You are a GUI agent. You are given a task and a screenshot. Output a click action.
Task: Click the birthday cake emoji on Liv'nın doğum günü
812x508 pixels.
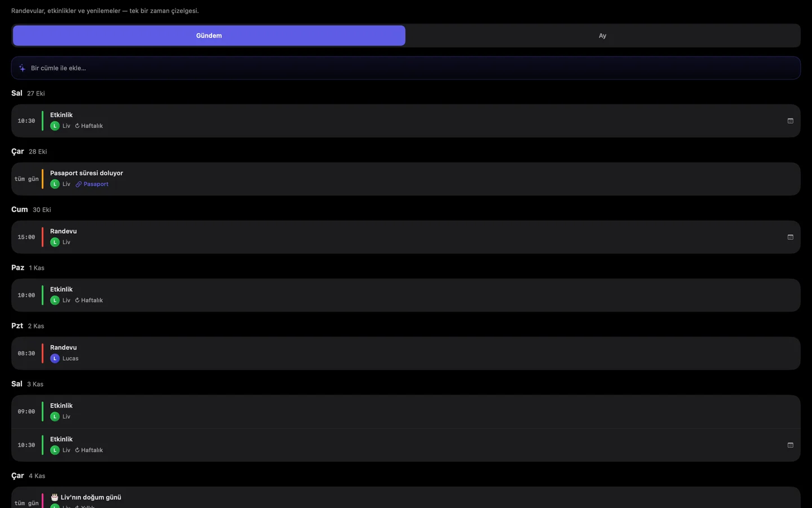tap(55, 497)
